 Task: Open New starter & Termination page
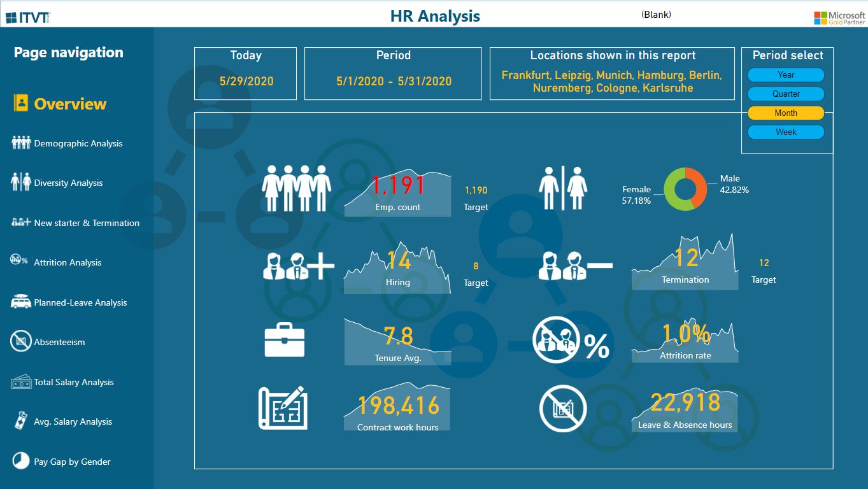87,223
